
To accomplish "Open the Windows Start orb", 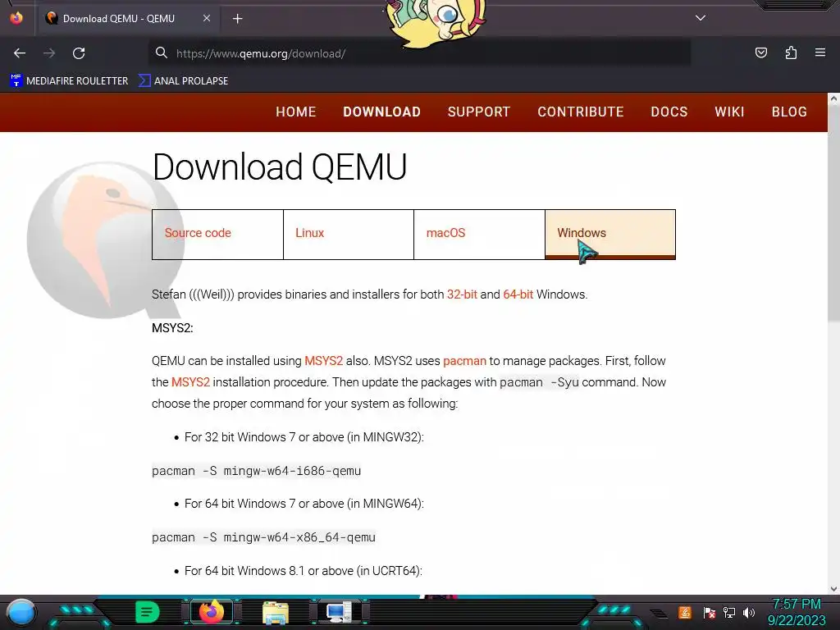I will [21, 612].
